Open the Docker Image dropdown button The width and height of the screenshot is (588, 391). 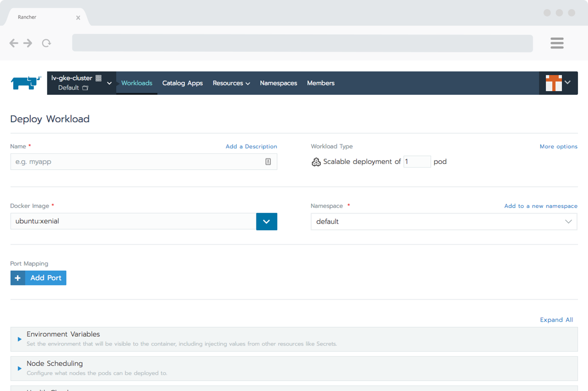[x=266, y=221]
